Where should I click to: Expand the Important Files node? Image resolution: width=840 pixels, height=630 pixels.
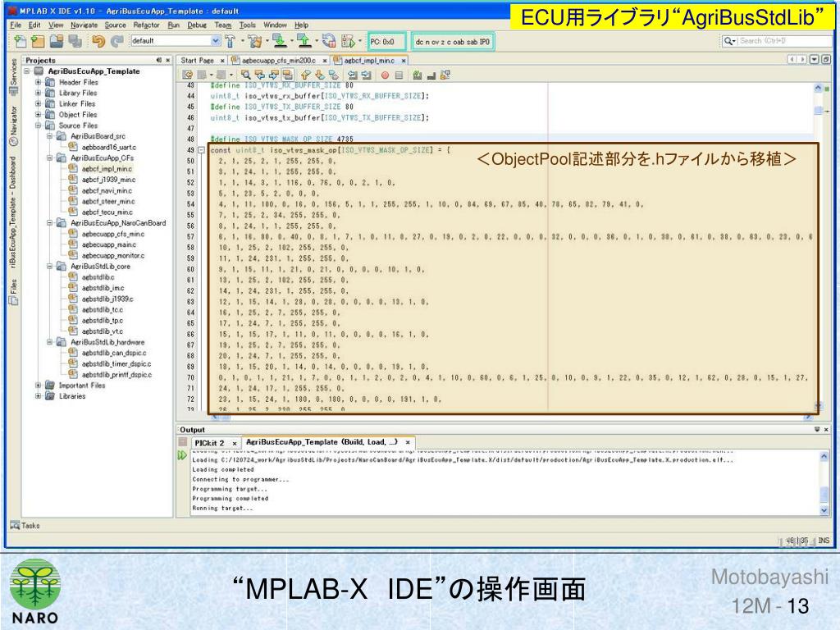point(38,386)
